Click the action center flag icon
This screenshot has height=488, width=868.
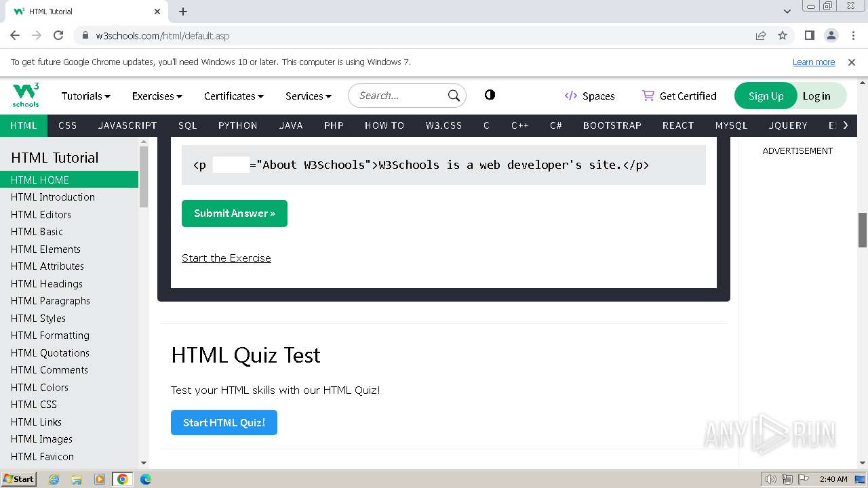803,479
